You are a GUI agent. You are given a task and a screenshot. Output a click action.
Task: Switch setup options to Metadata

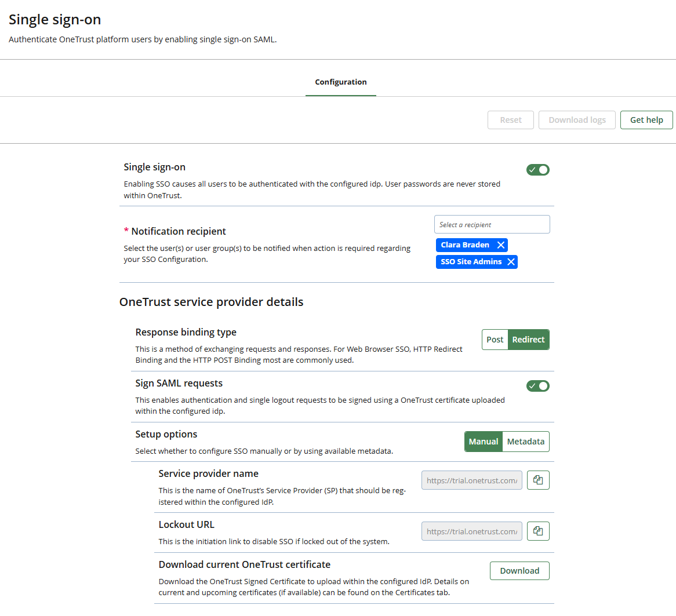[525, 441]
